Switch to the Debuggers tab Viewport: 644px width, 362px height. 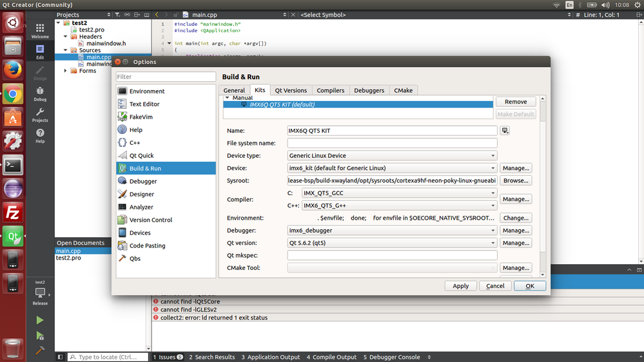pyautogui.click(x=369, y=90)
